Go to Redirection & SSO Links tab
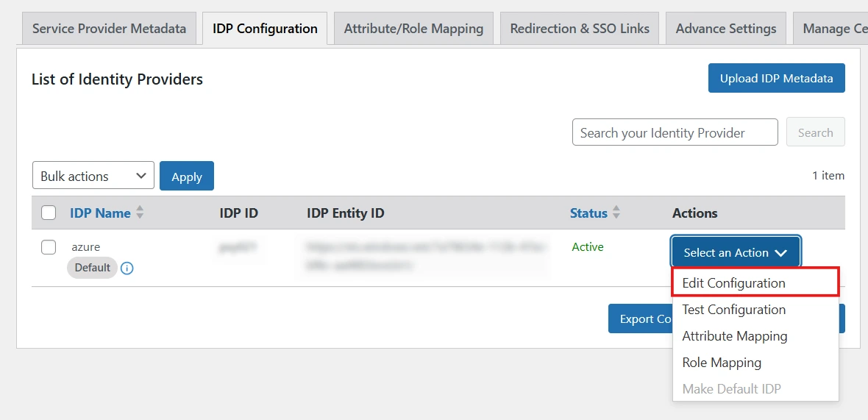The height and width of the screenshot is (420, 868). (x=580, y=29)
